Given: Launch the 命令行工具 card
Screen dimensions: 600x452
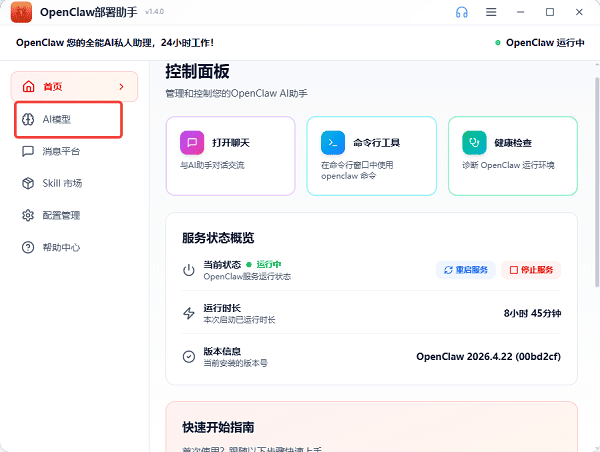Looking at the screenshot, I should tap(372, 156).
